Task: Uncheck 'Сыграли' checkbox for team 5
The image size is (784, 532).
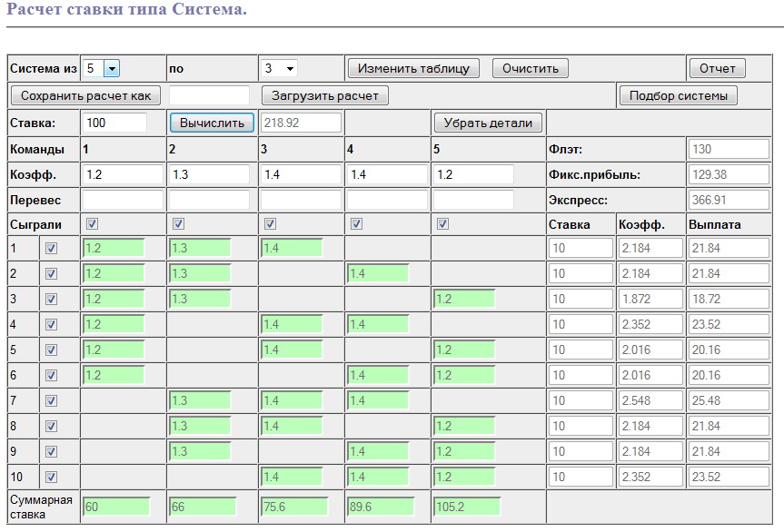Action: [x=442, y=224]
